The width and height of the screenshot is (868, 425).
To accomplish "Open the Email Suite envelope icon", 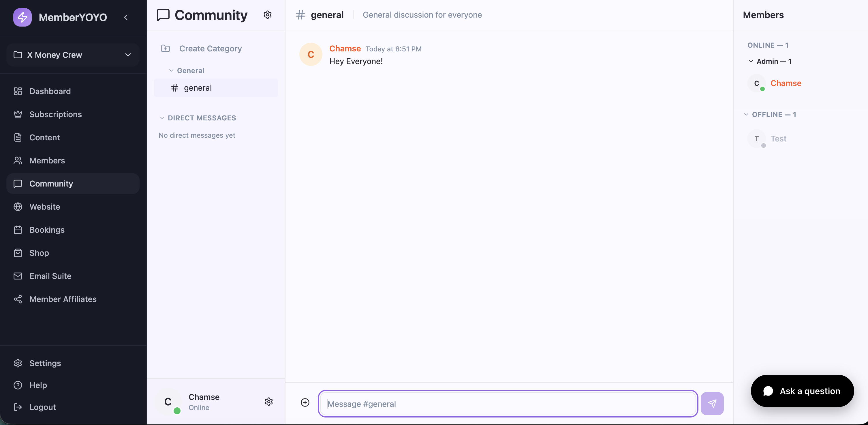I will (18, 276).
